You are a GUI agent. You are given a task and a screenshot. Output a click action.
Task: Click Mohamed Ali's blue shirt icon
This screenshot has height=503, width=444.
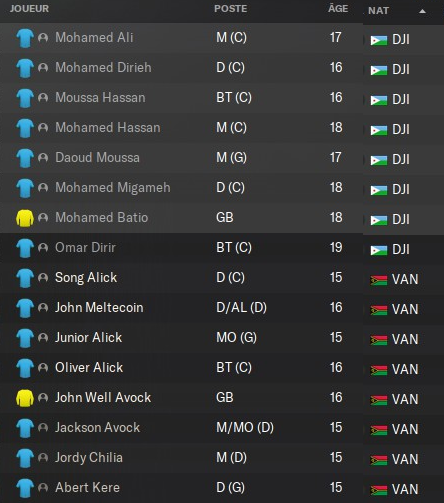(x=25, y=38)
